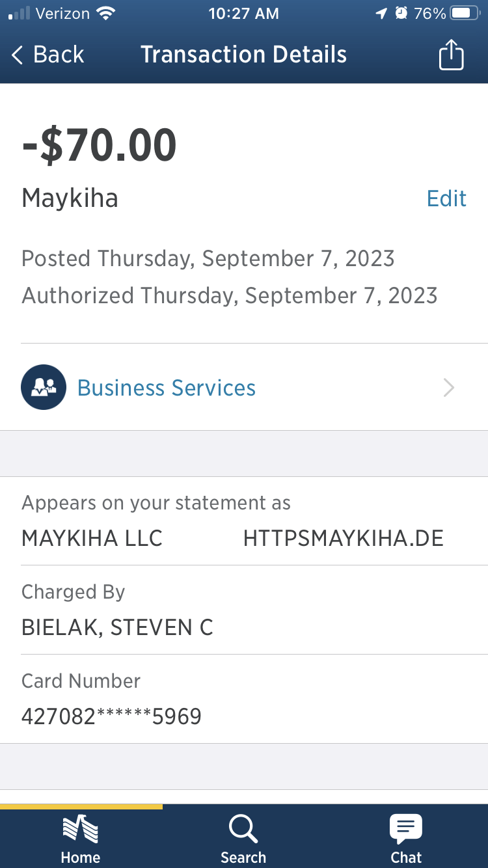Tap the back chevron arrow
Screen dimensions: 488x868
[x=18, y=55]
